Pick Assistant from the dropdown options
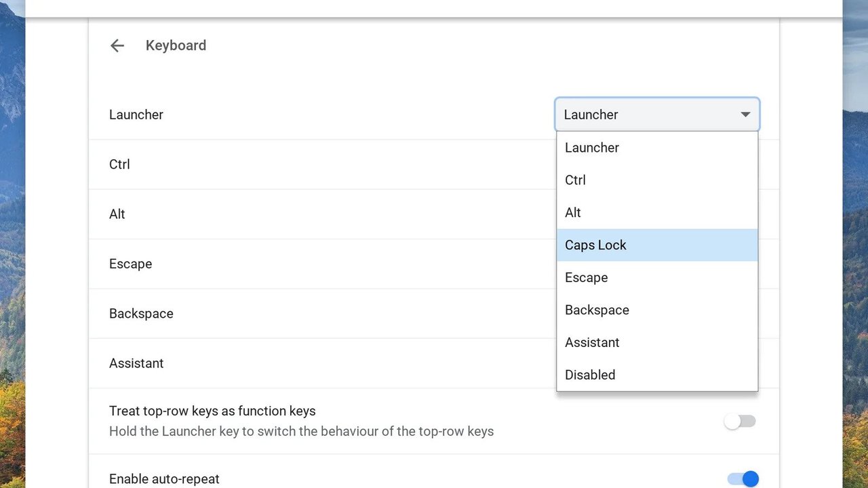 coord(657,343)
